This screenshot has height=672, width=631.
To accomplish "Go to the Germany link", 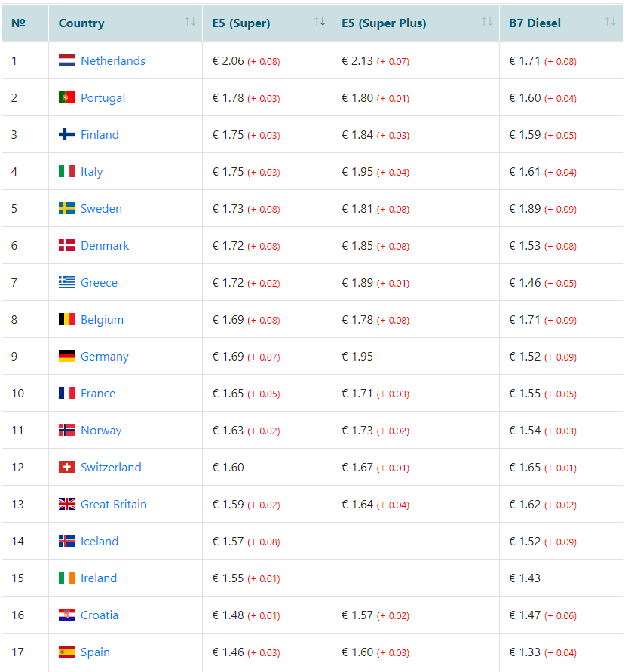I will 105,357.
